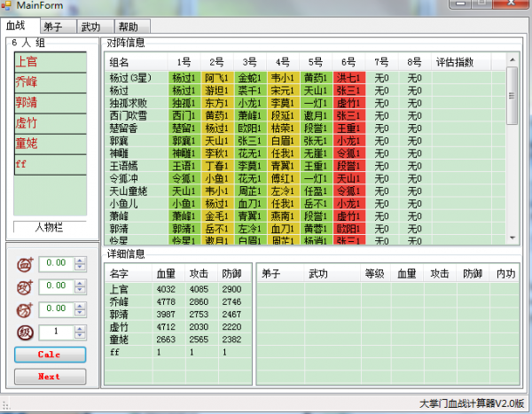The image size is (532, 414).
Task: Click the Next button
Action: pyautogui.click(x=50, y=377)
